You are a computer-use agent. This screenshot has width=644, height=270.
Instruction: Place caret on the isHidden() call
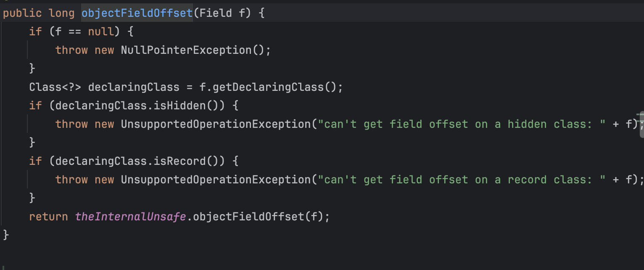coord(186,106)
